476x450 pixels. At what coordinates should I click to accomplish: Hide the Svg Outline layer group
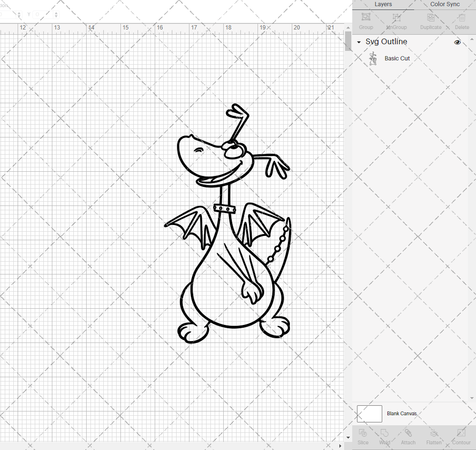click(457, 42)
